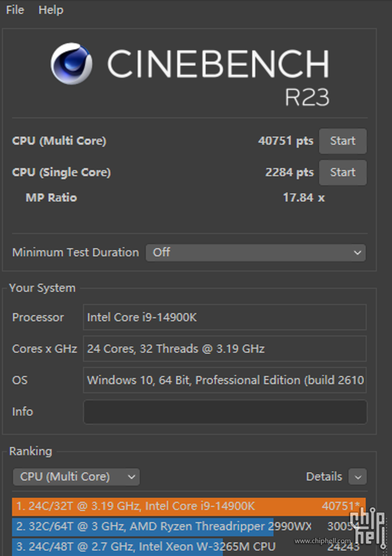The image size is (392, 556).
Task: Start the CPU Multi Core test
Action: coord(343,141)
